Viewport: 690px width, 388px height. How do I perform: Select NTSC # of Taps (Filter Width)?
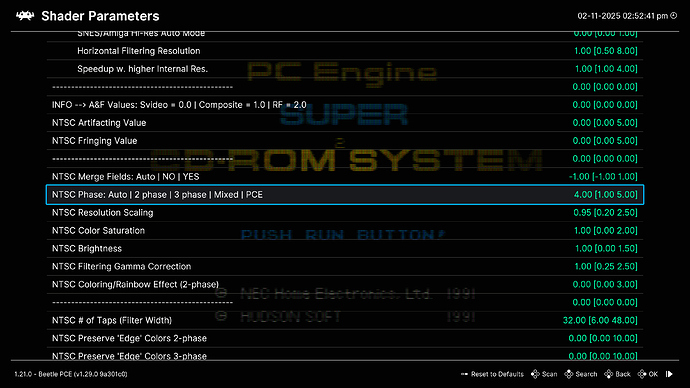345,320
